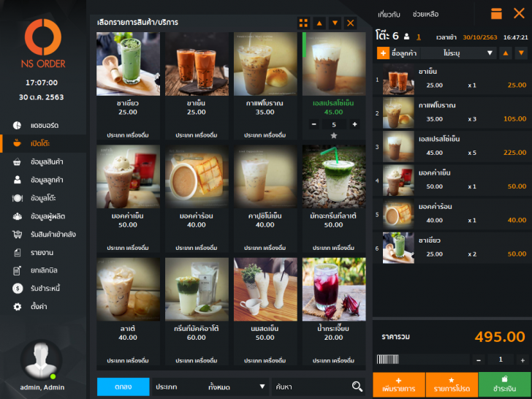Screen dimensions: 532x399
Task: Click the NS ORDER logo
Action: [x=43, y=43]
